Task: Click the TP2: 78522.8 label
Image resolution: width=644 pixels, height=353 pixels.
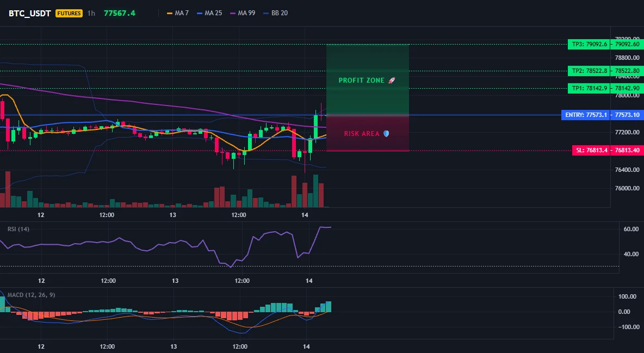Action: (x=589, y=71)
